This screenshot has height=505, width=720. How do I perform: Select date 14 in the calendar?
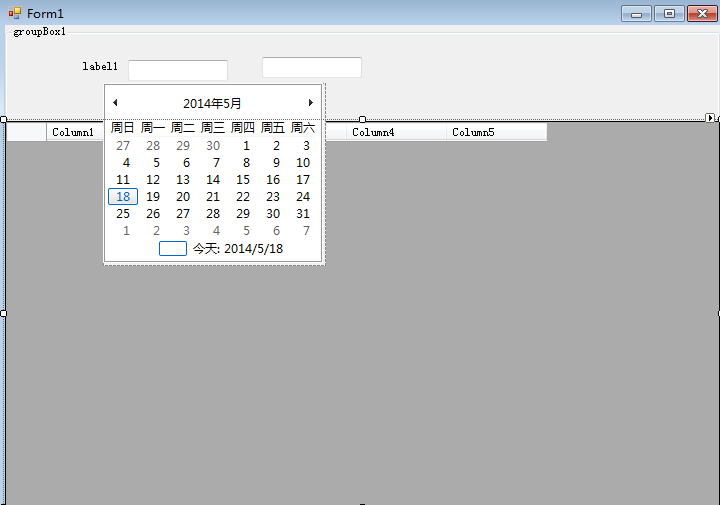click(x=213, y=180)
